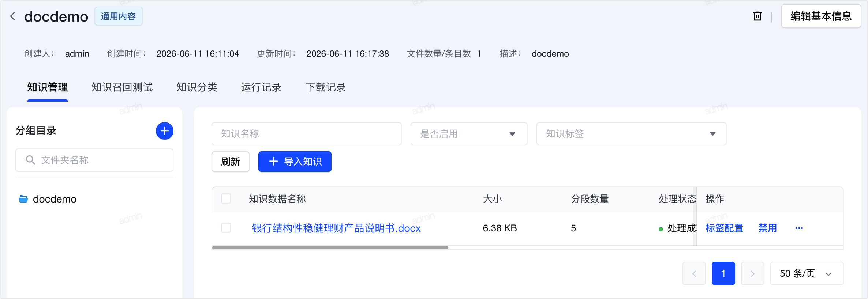Delete knowledge base via trash icon

pyautogui.click(x=757, y=16)
